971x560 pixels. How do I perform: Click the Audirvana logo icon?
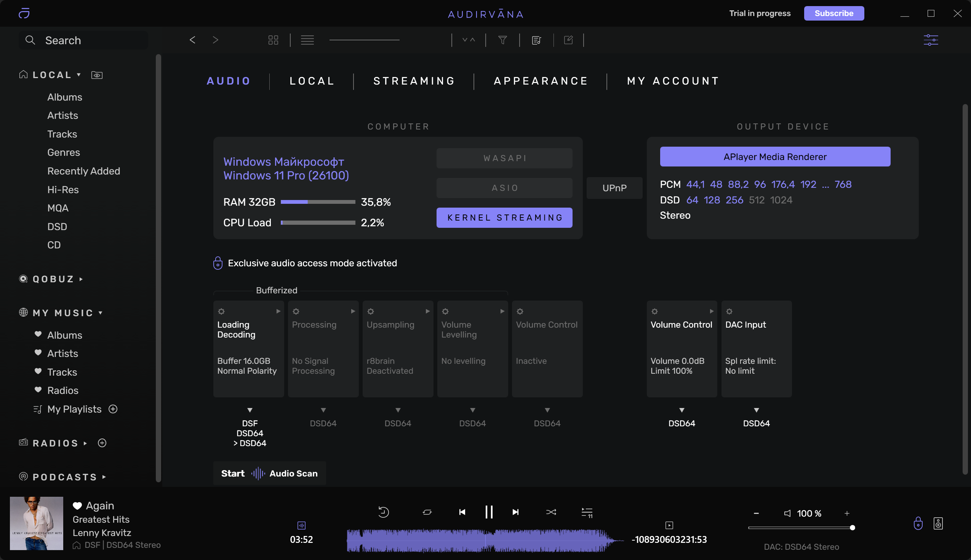coord(24,13)
